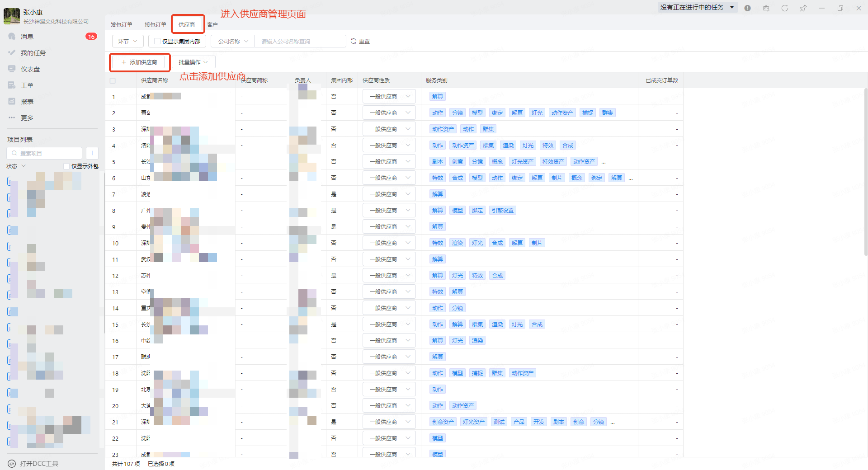Click the plus icon beside project search

[92, 153]
